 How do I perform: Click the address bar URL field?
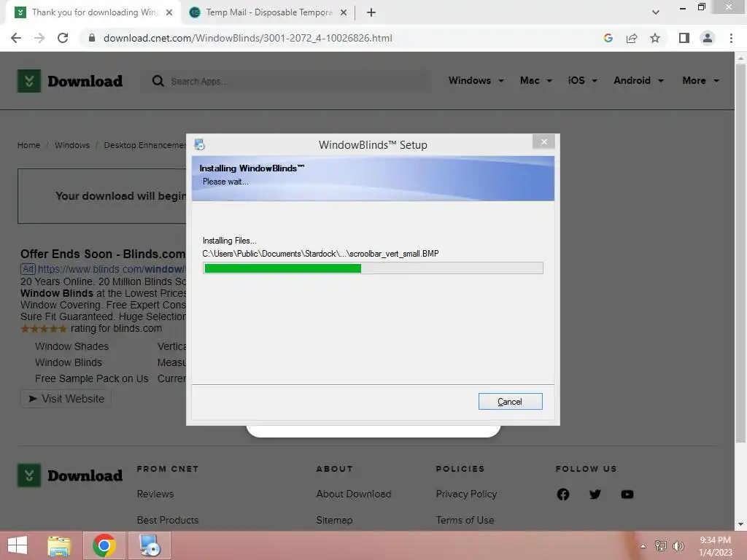click(x=248, y=38)
